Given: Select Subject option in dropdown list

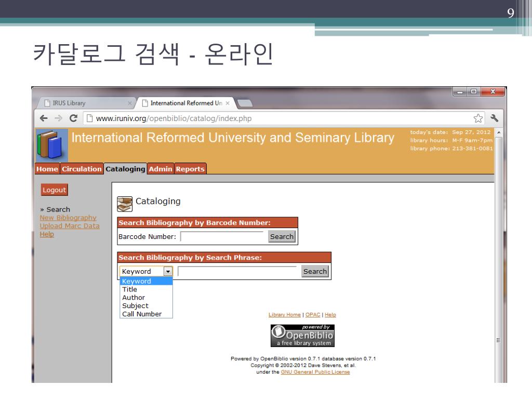Looking at the screenshot, I should [x=146, y=305].
